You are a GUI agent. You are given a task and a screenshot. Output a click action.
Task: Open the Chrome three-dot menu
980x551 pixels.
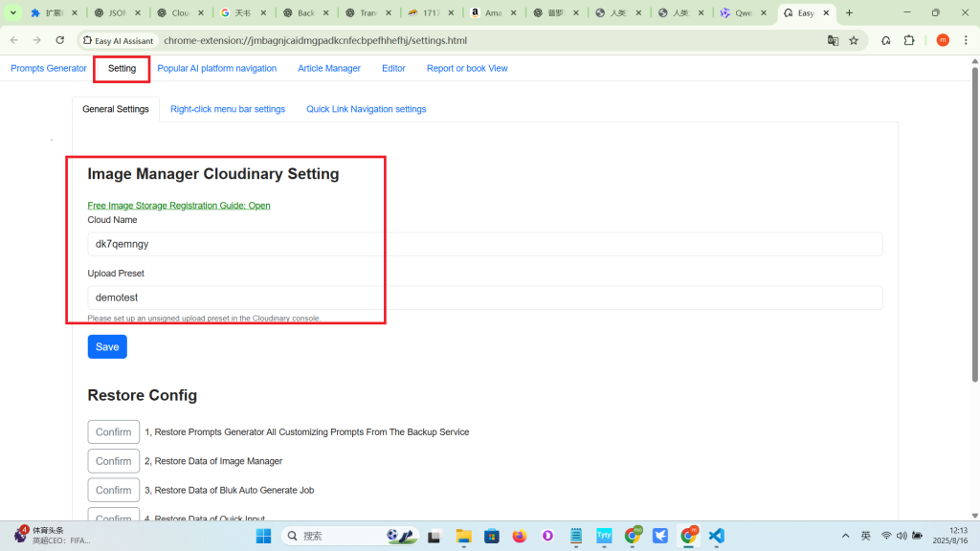pos(966,40)
